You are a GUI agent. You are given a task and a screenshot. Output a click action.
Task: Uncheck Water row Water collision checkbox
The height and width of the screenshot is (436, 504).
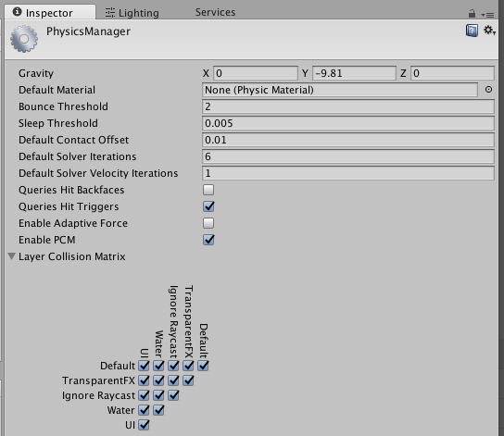coord(158,410)
